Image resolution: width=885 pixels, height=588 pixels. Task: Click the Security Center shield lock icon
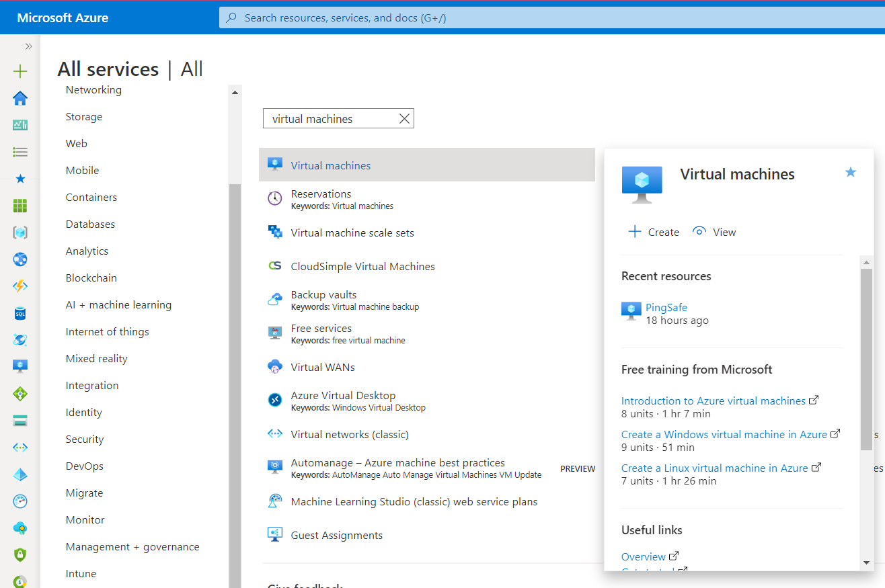click(20, 555)
